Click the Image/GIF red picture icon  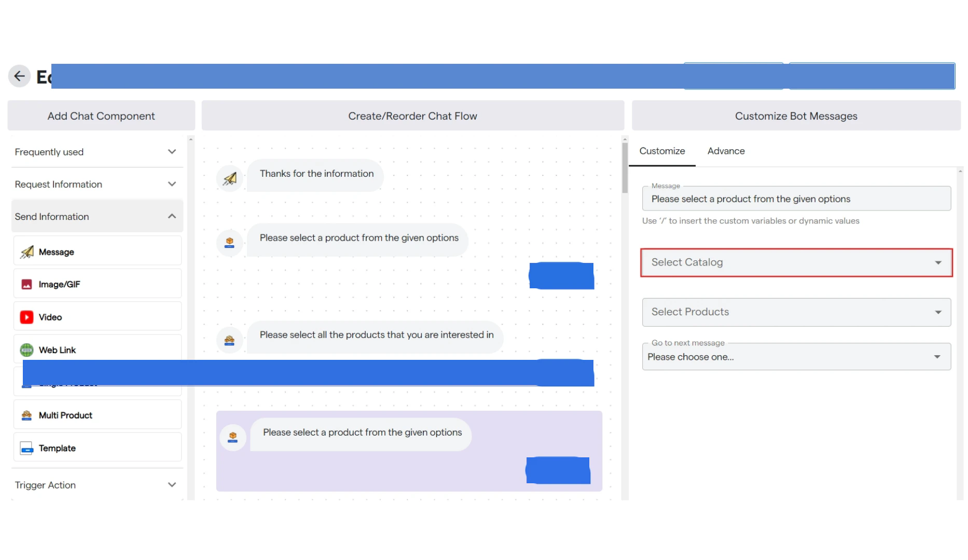coord(26,284)
